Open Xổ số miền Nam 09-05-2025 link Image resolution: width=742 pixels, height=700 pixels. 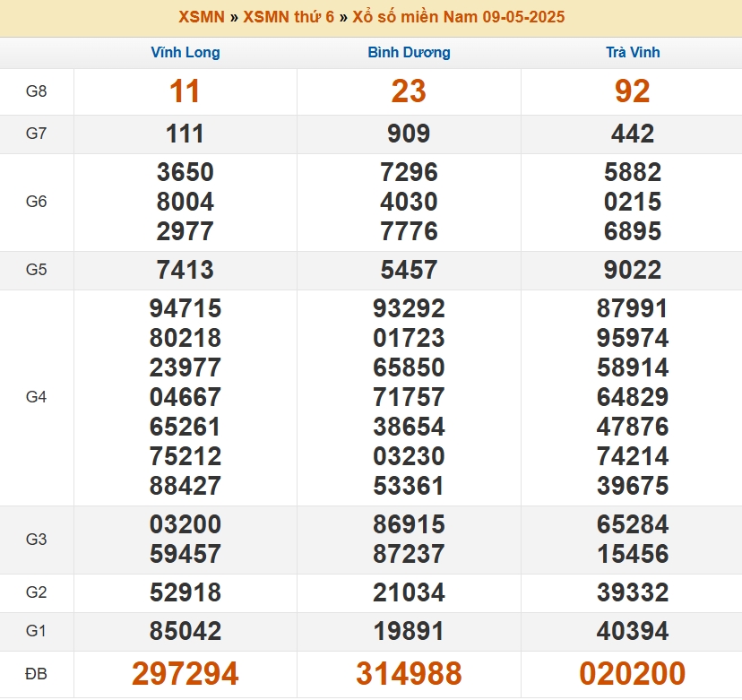click(x=459, y=17)
